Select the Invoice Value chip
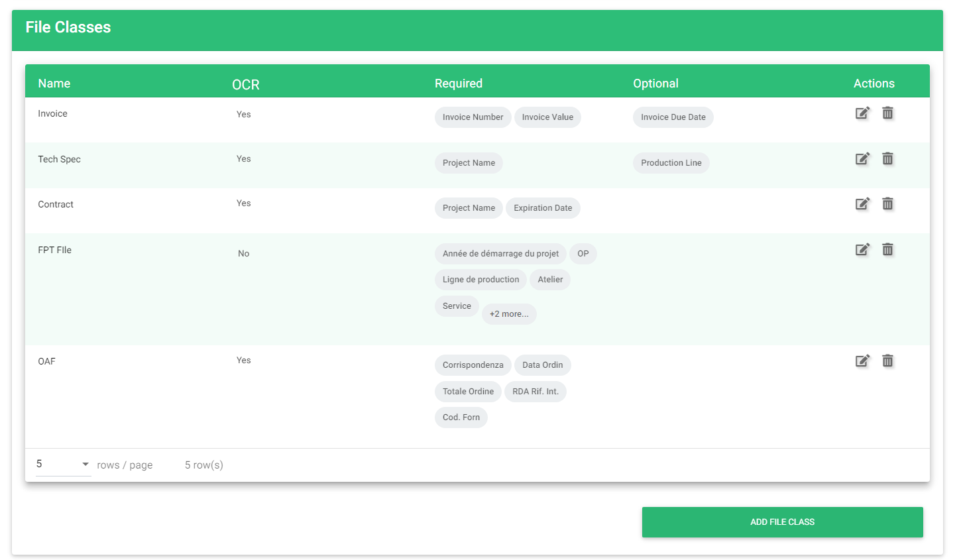The width and height of the screenshot is (959, 560). click(547, 117)
